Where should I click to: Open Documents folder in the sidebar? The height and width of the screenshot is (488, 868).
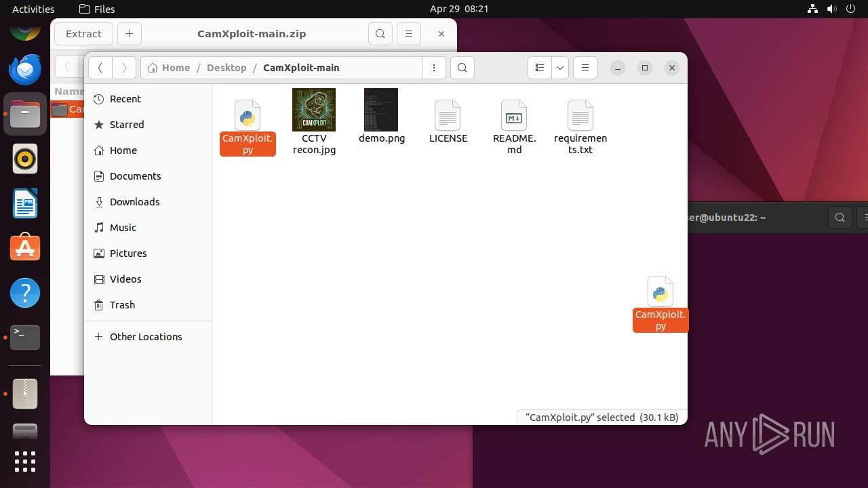(x=148, y=176)
